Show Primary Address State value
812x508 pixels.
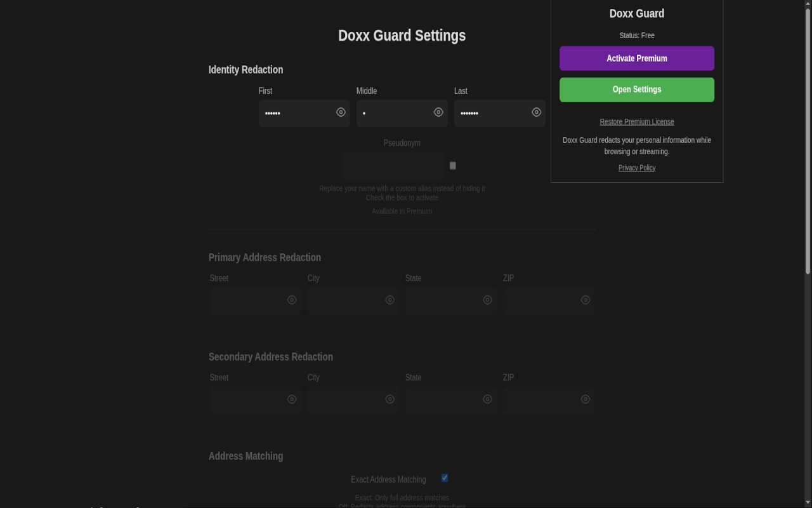487,300
